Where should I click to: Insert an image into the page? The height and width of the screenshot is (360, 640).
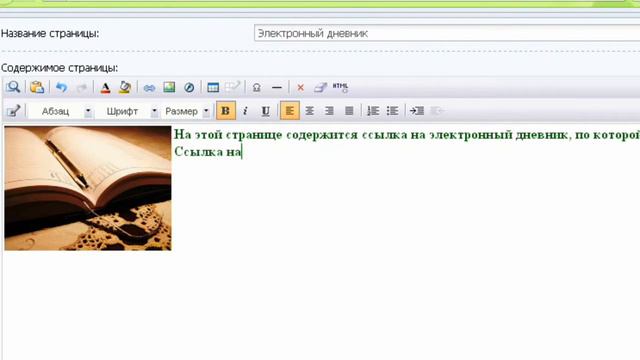169,87
